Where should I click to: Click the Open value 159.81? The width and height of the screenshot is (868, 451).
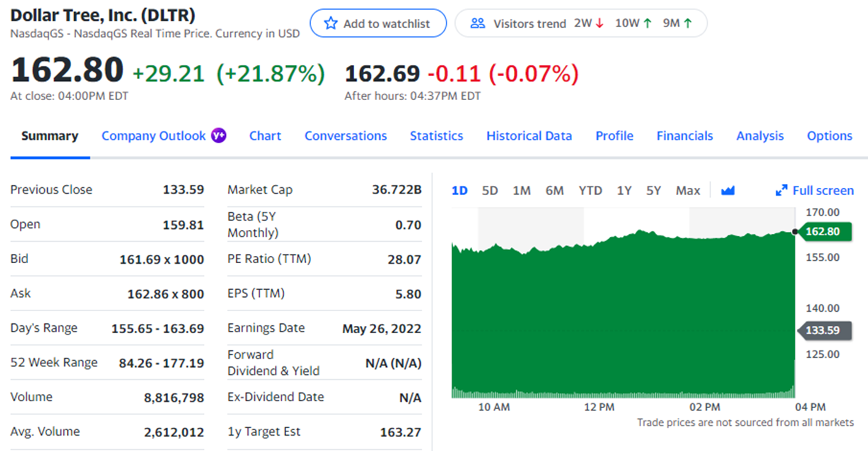[x=184, y=225]
